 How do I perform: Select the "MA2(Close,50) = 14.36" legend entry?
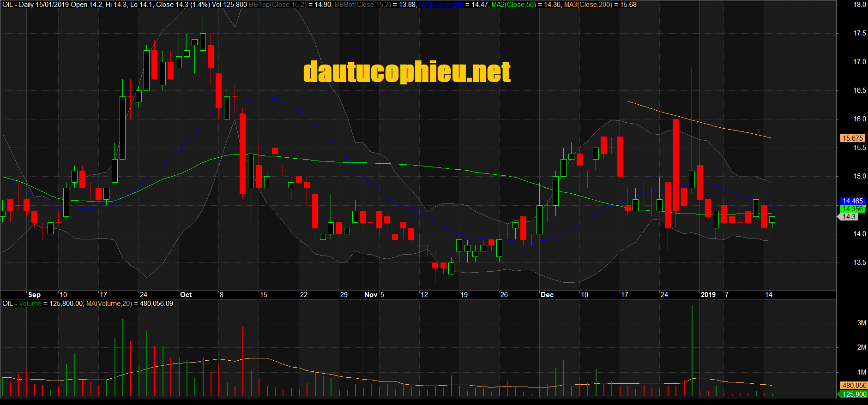525,5
